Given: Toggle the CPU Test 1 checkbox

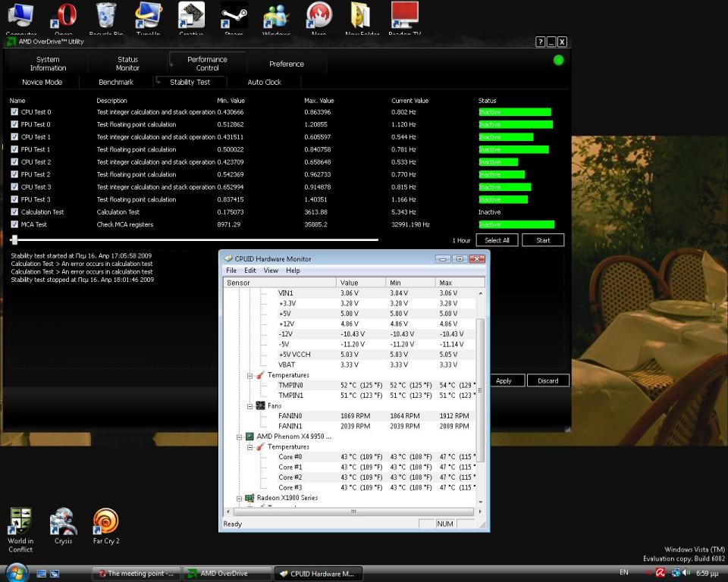Looking at the screenshot, I should [14, 137].
